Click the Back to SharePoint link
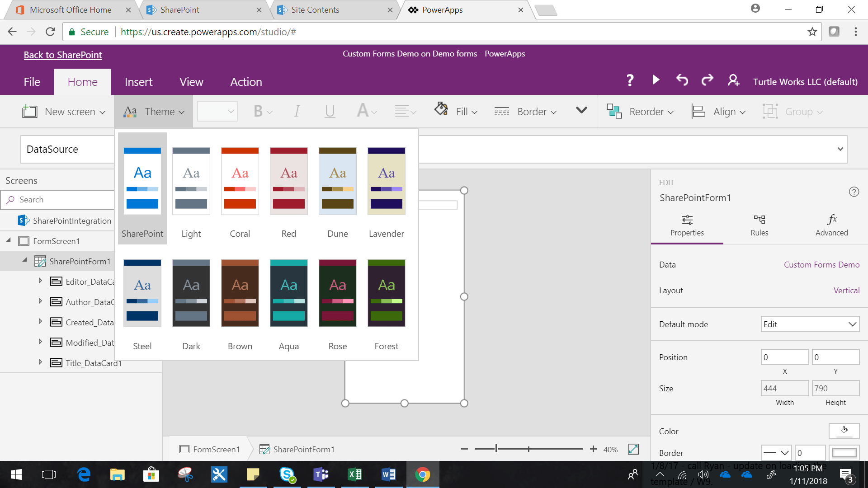Viewport: 868px width, 488px height. point(63,55)
